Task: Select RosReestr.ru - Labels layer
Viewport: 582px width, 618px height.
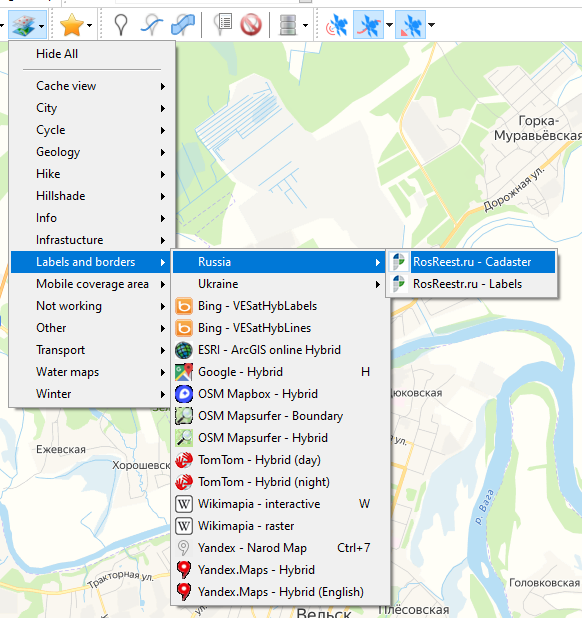Action: (x=472, y=284)
